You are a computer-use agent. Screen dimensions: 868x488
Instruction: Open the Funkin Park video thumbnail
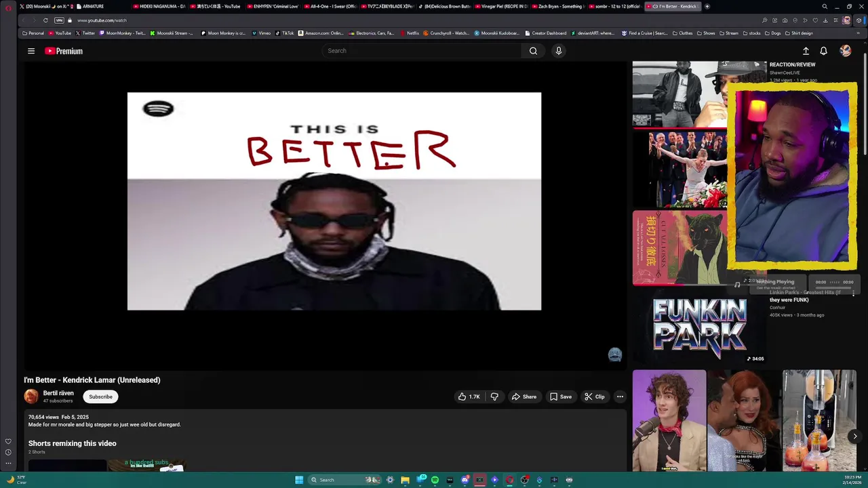[x=699, y=329]
